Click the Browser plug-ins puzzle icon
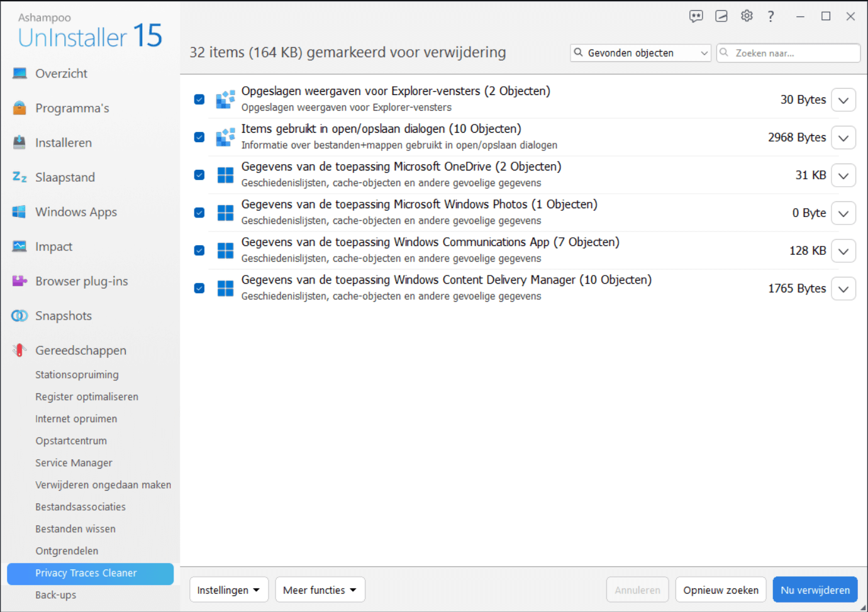This screenshot has height=612, width=868. pyautogui.click(x=19, y=281)
